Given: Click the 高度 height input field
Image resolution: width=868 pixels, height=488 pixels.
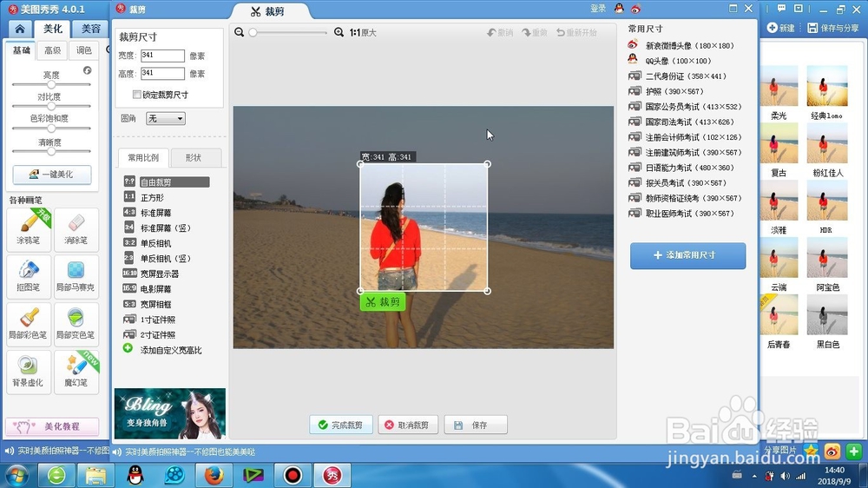Looking at the screenshot, I should [x=162, y=73].
